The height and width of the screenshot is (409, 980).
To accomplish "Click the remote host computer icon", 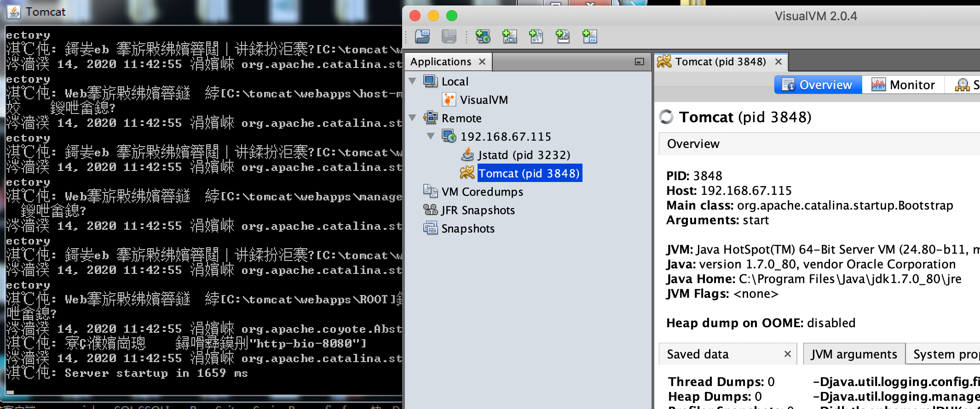I will pos(449,136).
